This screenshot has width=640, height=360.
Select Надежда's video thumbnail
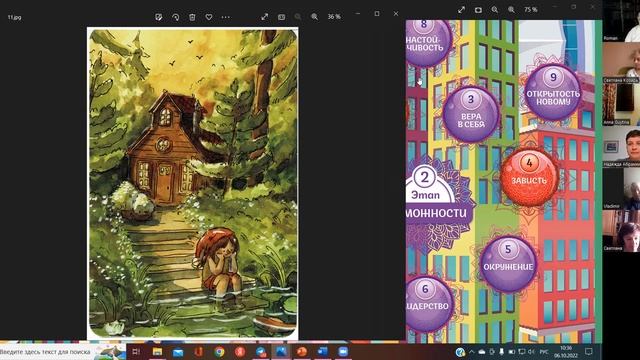621,147
